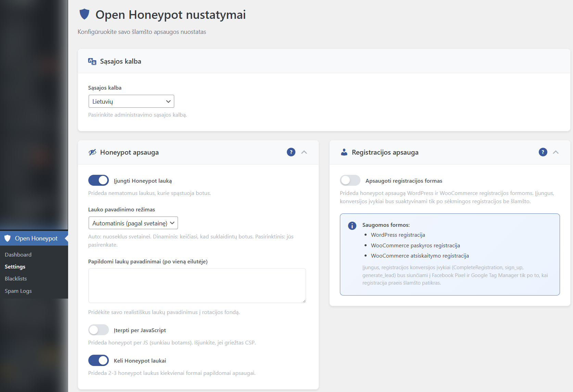This screenshot has height=392, width=573.
Task: Open Blacklists from the sidebar menu
Action: (16, 278)
